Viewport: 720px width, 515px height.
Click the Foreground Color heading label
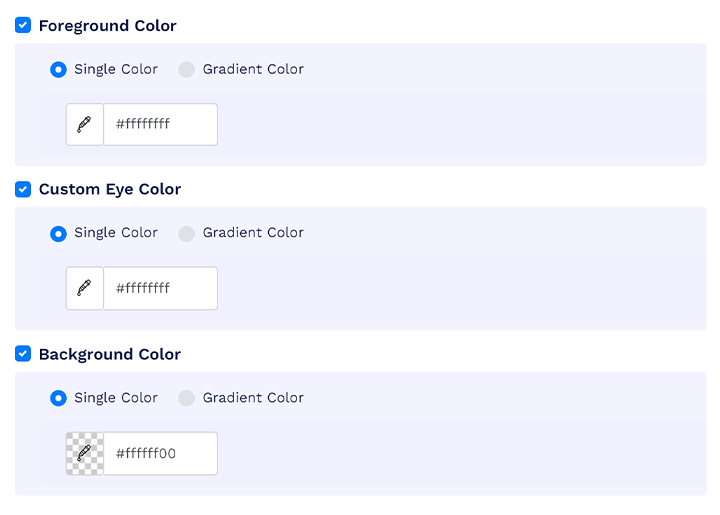[x=107, y=26]
